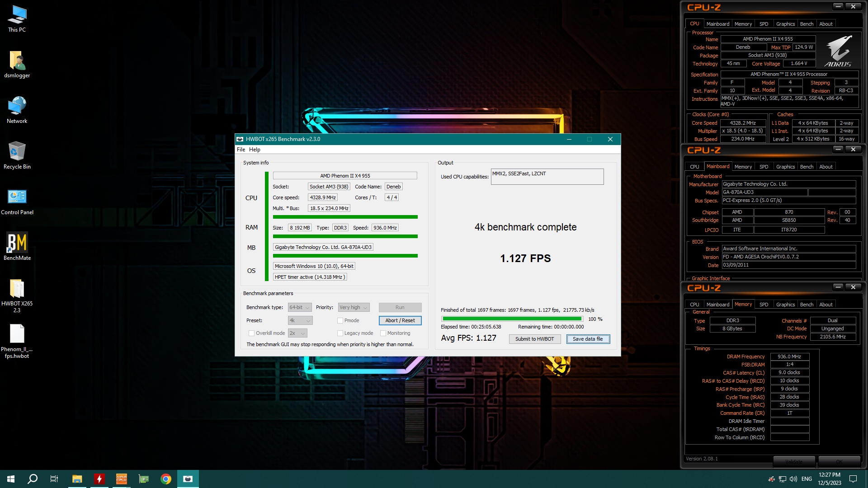Open the Help menu in HWBOT x265
868x488 pixels.
click(255, 150)
